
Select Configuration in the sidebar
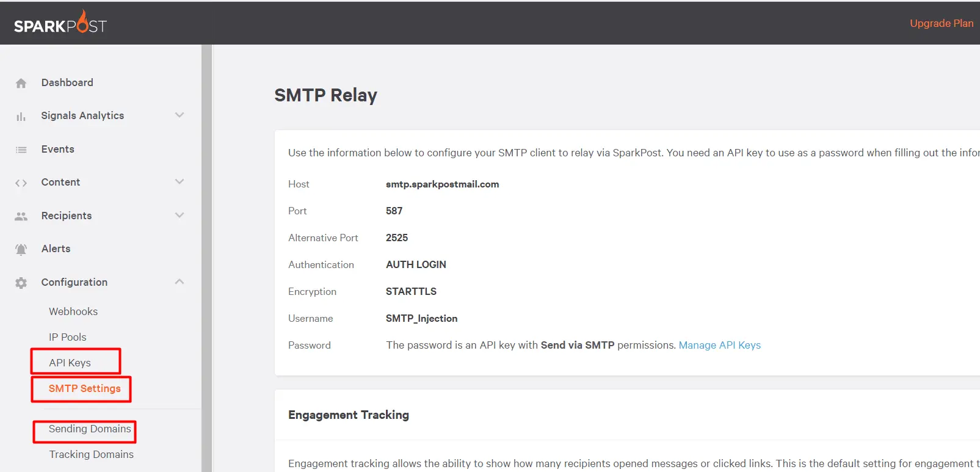74,282
